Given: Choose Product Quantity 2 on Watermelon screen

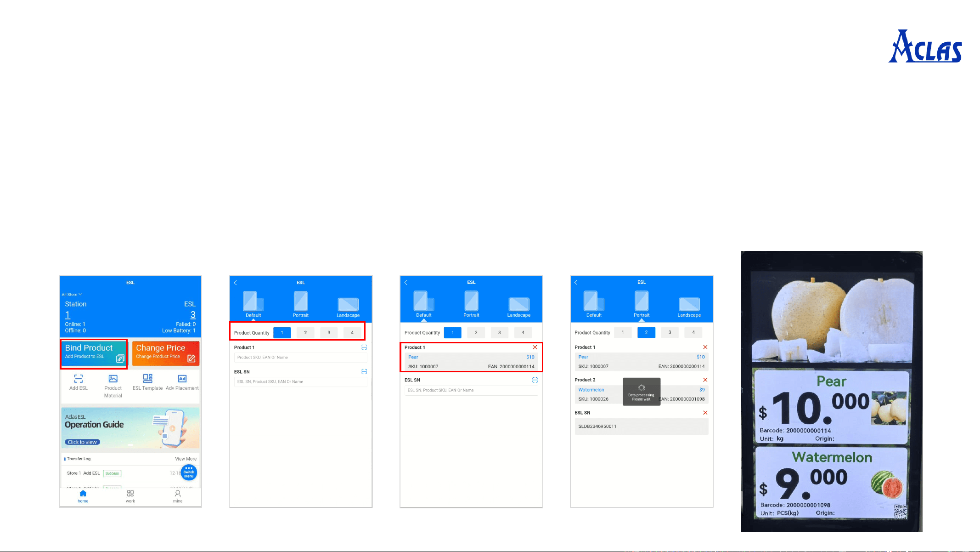Looking at the screenshot, I should 646,332.
